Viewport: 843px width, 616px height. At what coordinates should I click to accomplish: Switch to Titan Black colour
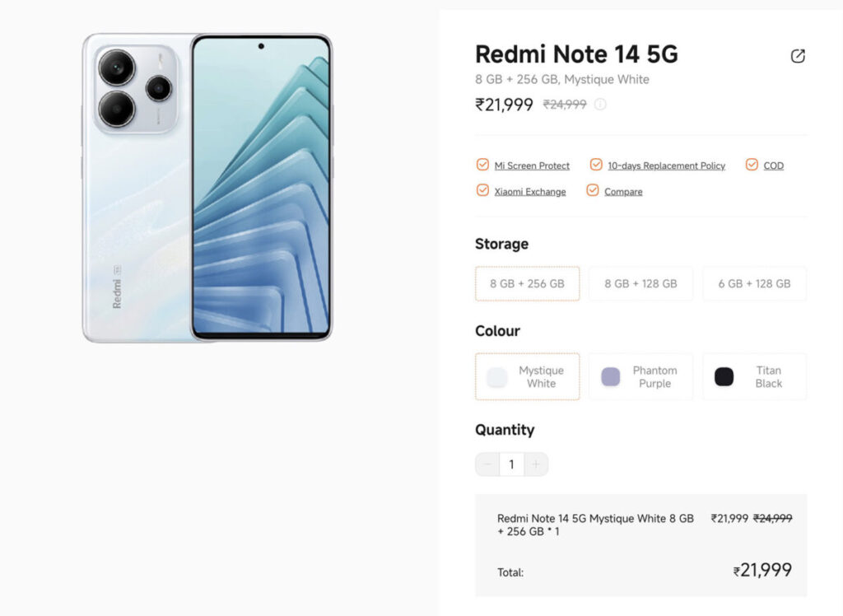[754, 376]
